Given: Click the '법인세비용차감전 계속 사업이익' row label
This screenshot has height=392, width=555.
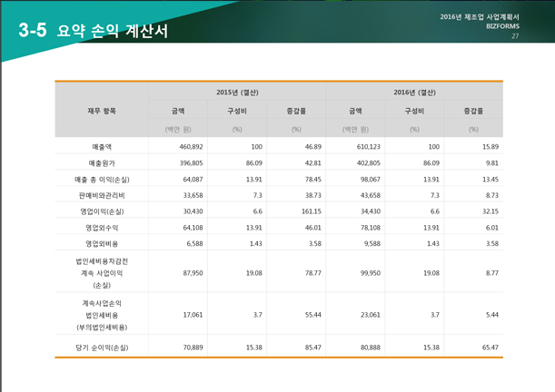Looking at the screenshot, I should (102, 273).
